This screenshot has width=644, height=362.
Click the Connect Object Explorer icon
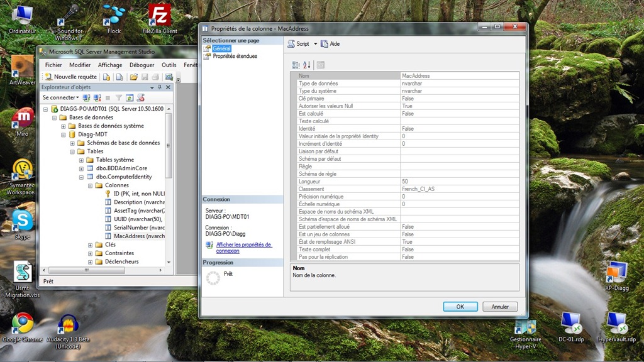point(86,97)
